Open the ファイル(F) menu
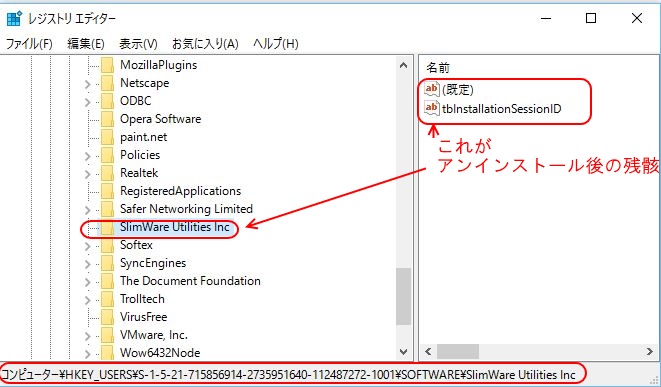 (x=29, y=43)
